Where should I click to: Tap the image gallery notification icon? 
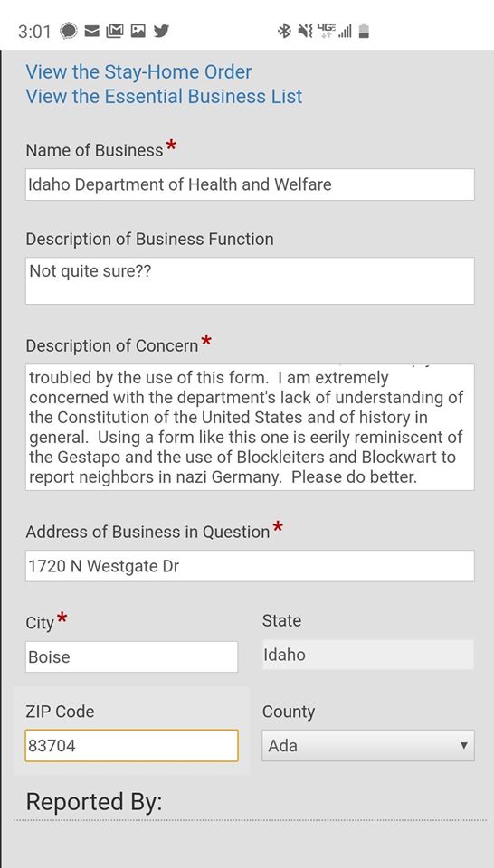click(138, 31)
